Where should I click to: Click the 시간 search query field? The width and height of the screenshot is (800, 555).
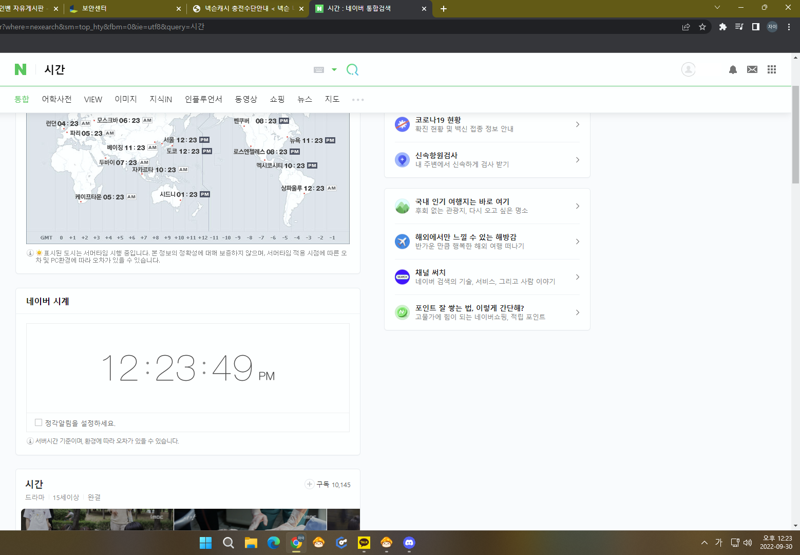[x=173, y=69]
